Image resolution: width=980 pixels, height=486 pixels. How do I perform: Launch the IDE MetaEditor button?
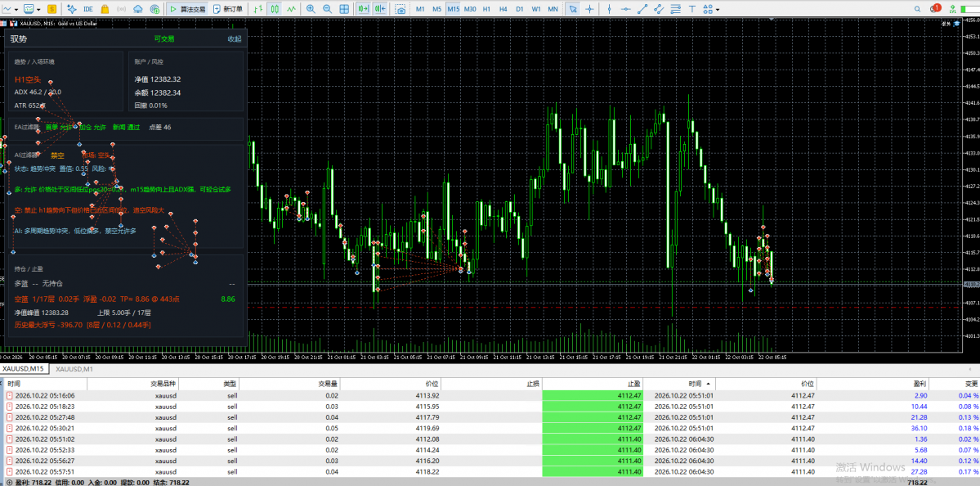point(89,9)
